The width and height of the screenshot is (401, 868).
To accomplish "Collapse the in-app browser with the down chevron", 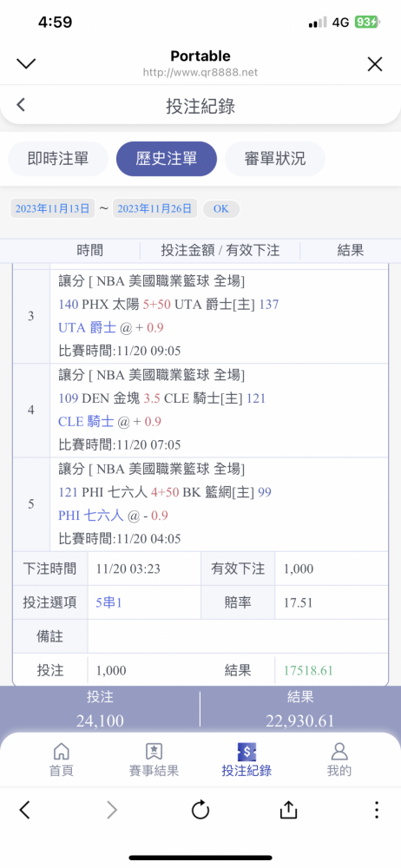I will tap(26, 64).
